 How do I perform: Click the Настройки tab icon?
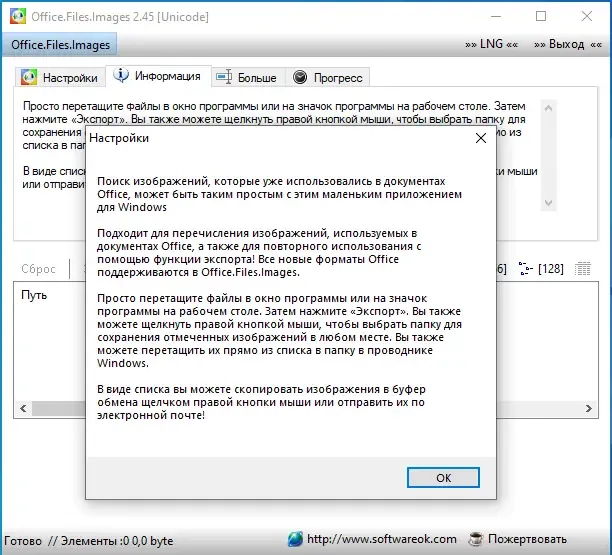(x=29, y=77)
